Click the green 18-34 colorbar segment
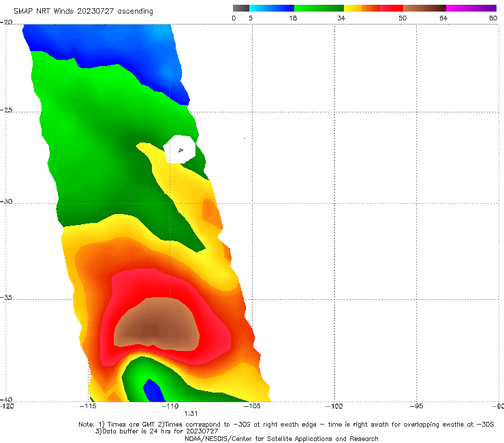 click(x=319, y=8)
